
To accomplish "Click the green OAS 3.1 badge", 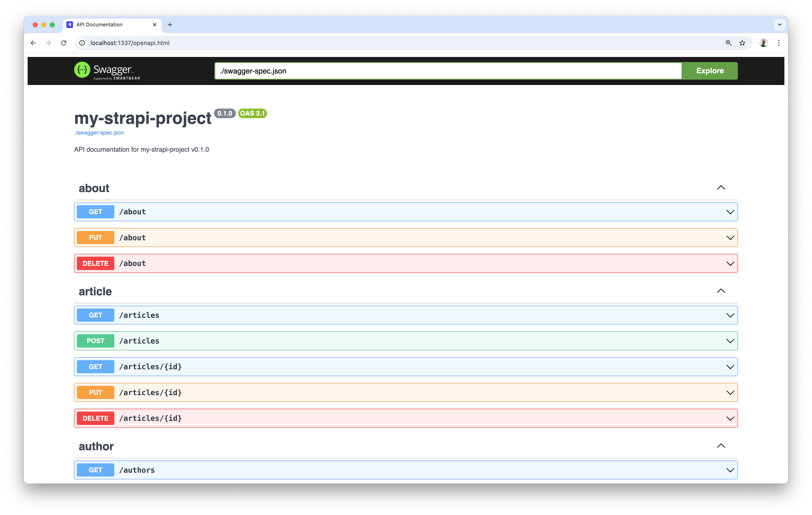I will tap(252, 113).
